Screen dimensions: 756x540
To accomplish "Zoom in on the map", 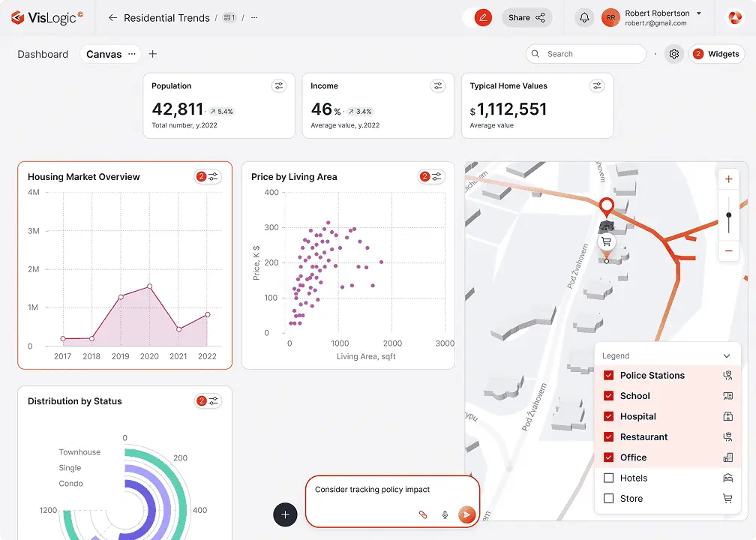I will coord(728,179).
